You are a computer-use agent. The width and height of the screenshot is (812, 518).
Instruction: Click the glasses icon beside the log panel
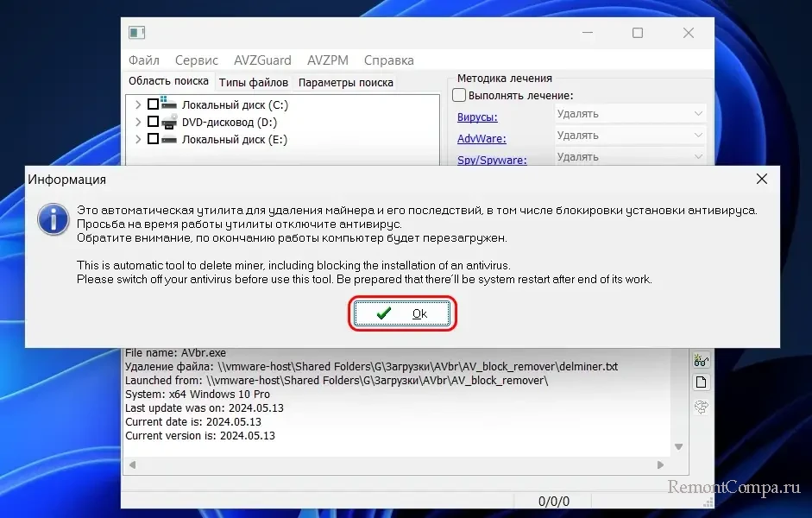click(701, 360)
